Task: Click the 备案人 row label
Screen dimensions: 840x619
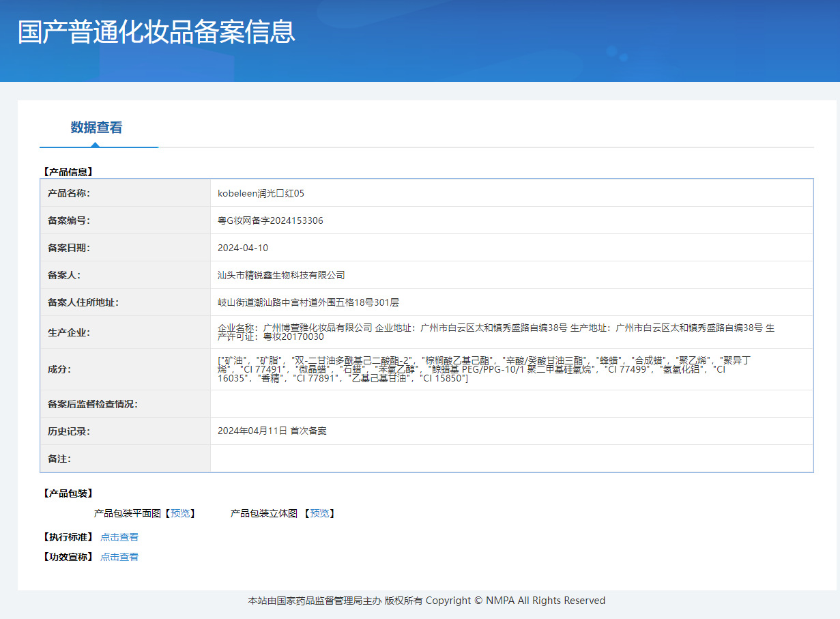Action: tap(63, 275)
